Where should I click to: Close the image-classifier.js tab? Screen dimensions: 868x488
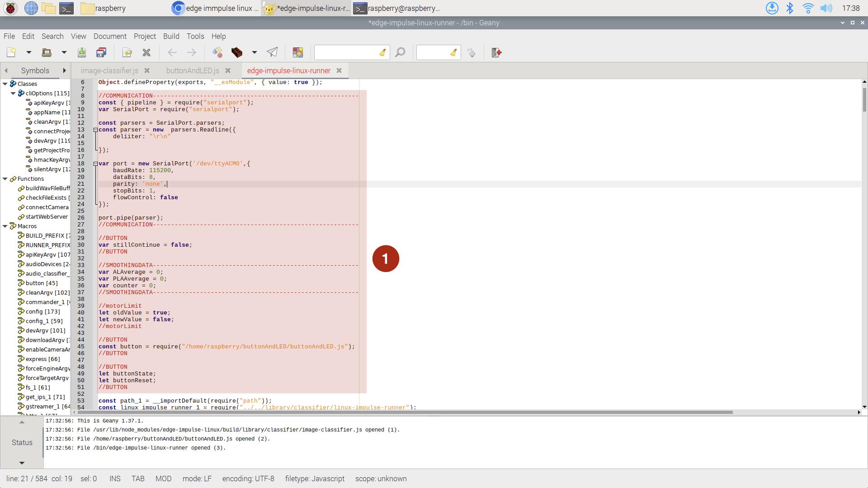point(147,70)
